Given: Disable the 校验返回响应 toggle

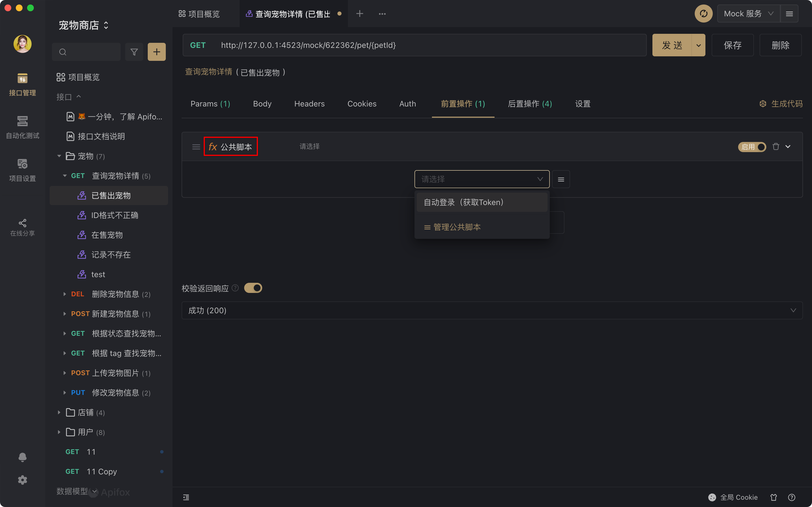Looking at the screenshot, I should (x=253, y=288).
